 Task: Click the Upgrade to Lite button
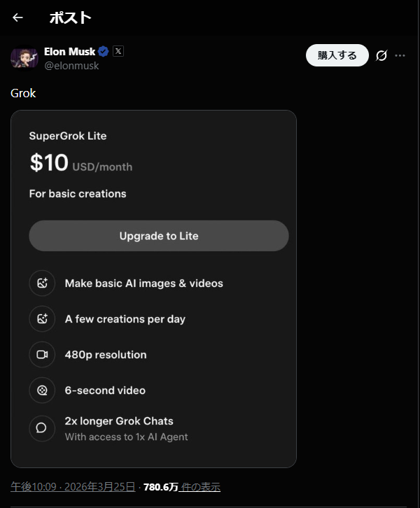[x=159, y=236]
